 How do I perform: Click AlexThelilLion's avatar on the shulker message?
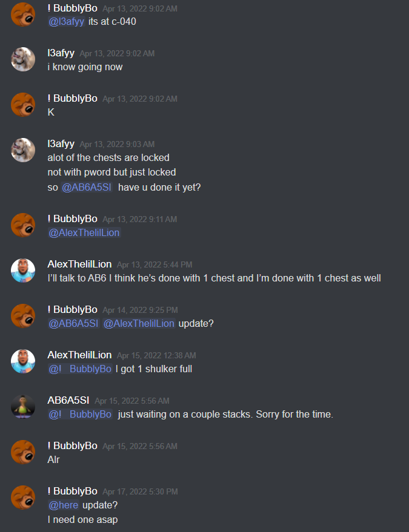tap(23, 361)
